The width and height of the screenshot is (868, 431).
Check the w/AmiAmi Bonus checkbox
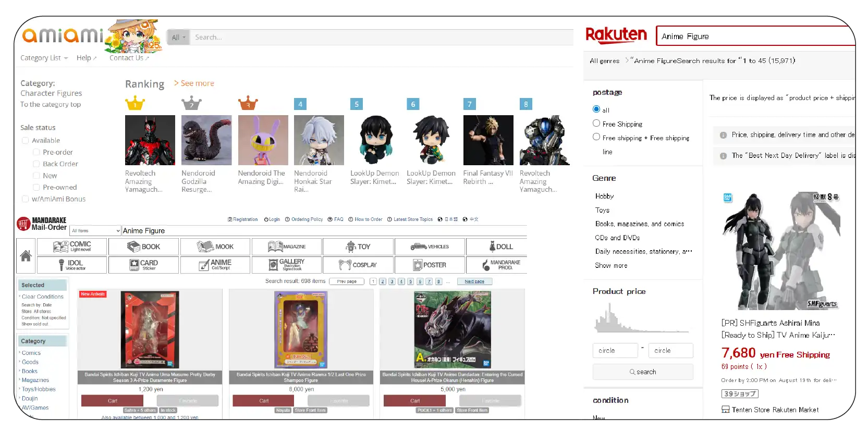coord(25,199)
